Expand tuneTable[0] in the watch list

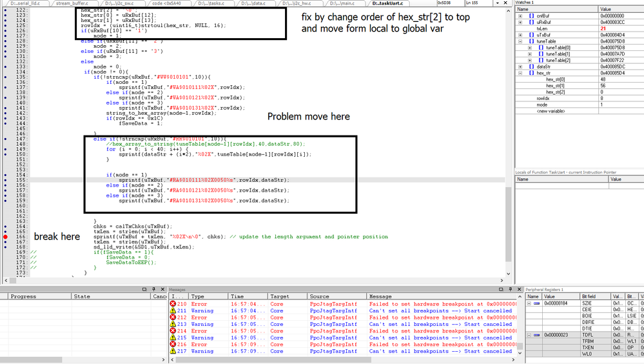pos(530,48)
